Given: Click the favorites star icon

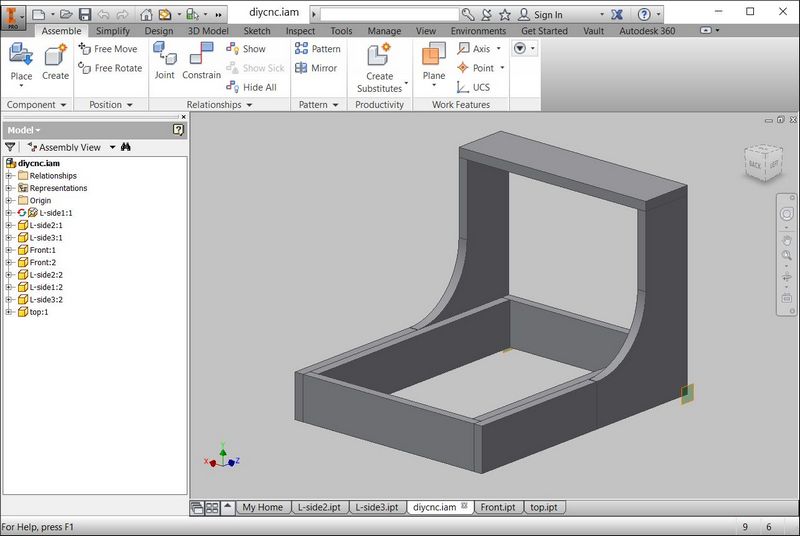Looking at the screenshot, I should [x=505, y=14].
